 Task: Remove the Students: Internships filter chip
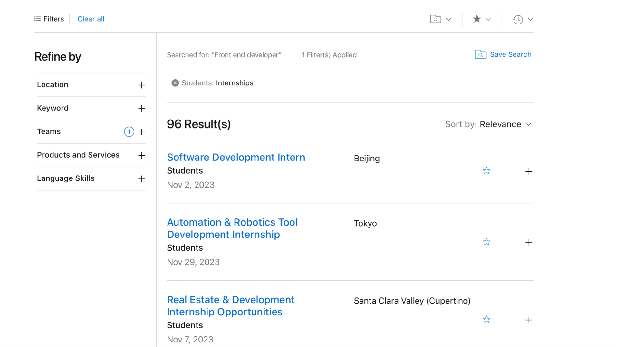click(175, 83)
